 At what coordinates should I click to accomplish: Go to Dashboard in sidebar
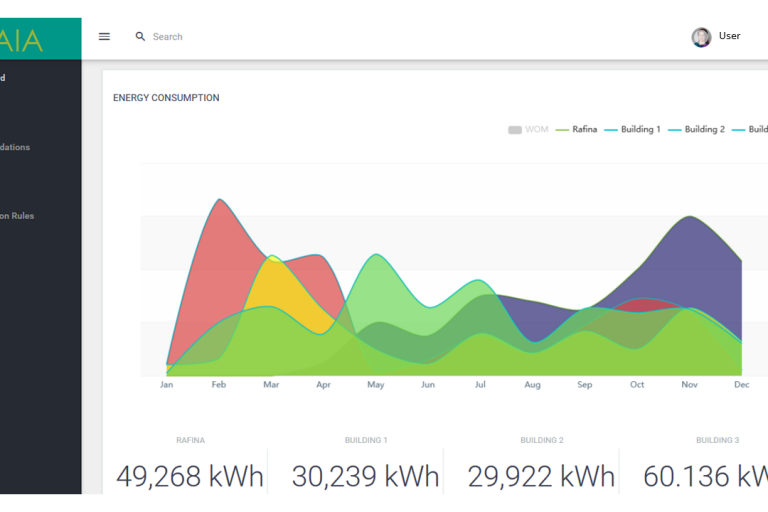[3, 77]
